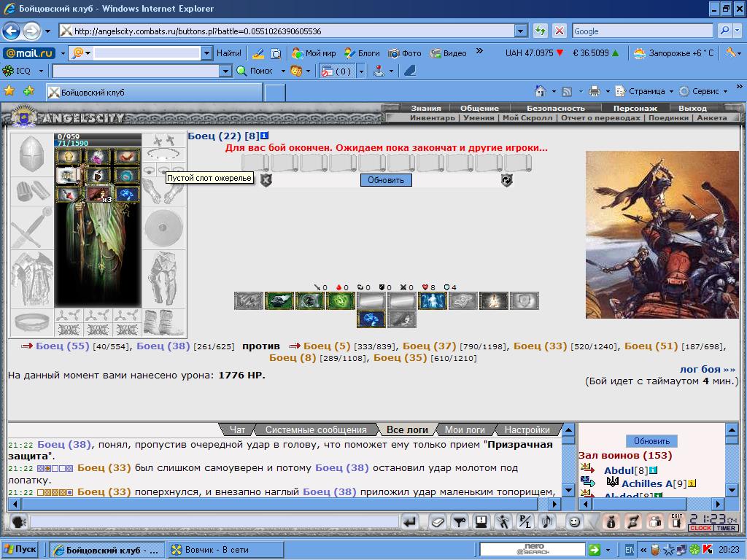747x560 pixels.
Task: Open the Поединки link
Action: [668, 117]
